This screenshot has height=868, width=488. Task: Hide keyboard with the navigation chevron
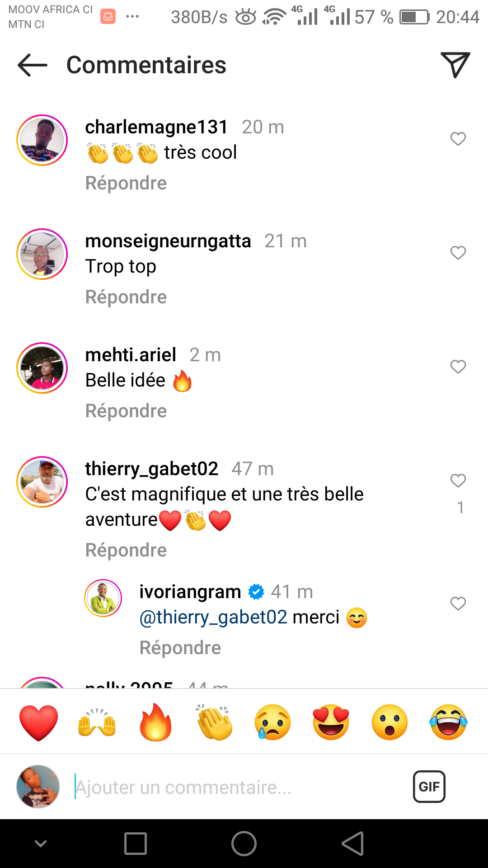(x=41, y=844)
